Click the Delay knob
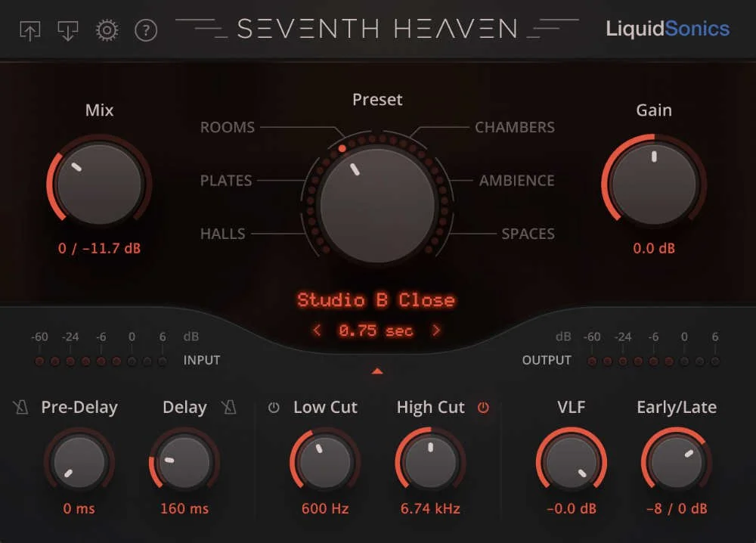Image resolution: width=756 pixels, height=543 pixels. pyautogui.click(x=184, y=462)
